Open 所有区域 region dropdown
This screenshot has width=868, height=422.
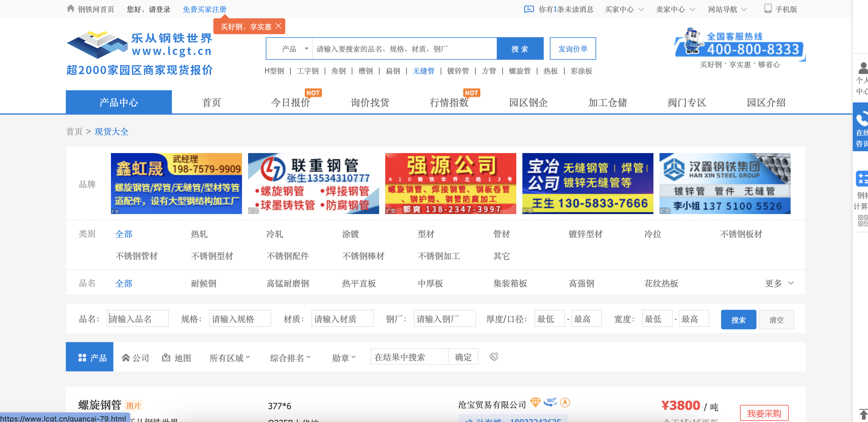click(x=229, y=358)
